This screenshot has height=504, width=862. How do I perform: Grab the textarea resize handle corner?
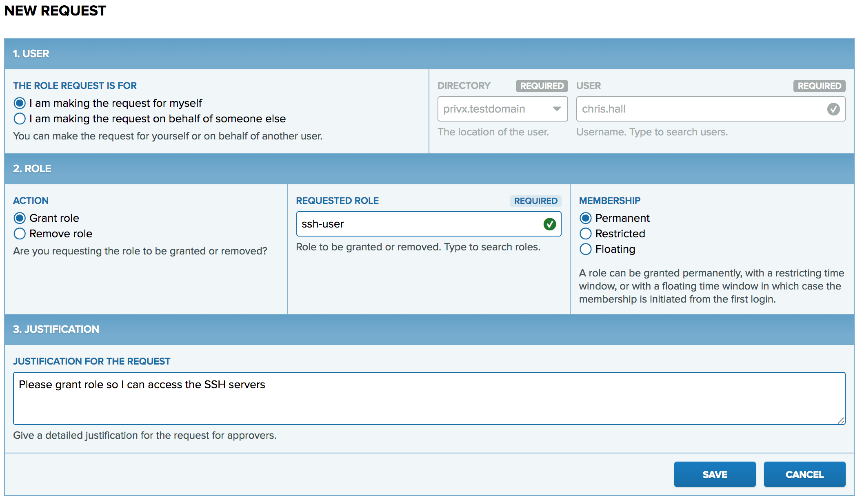841,421
